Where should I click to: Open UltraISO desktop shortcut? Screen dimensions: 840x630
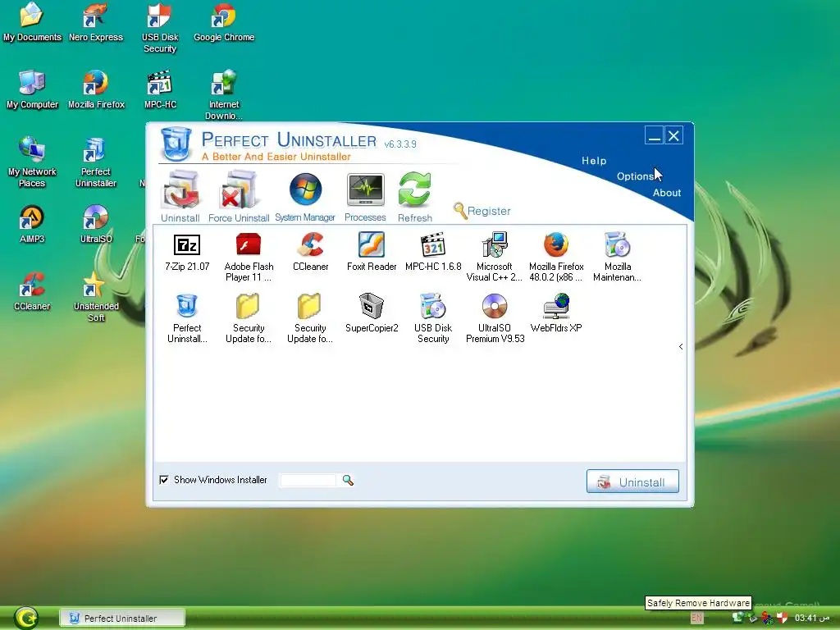pos(96,224)
